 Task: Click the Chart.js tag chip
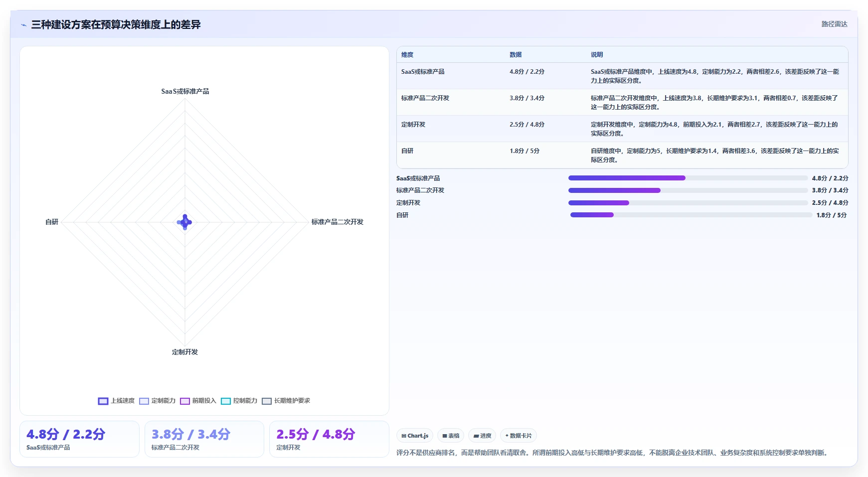[415, 436]
